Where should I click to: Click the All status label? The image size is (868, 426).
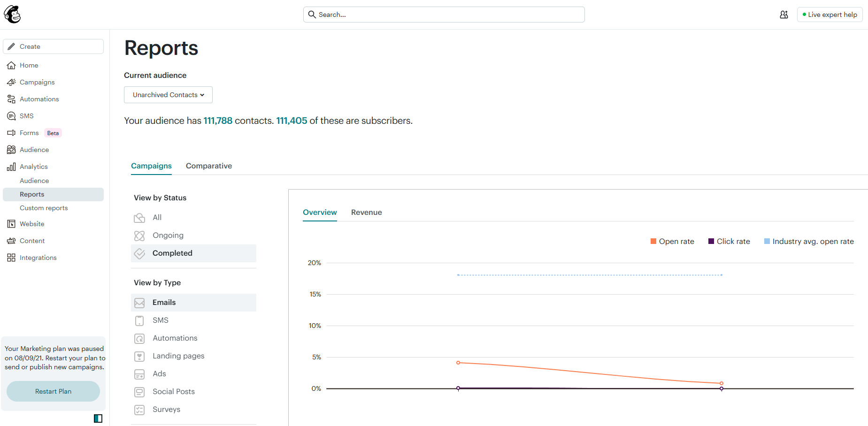(157, 218)
